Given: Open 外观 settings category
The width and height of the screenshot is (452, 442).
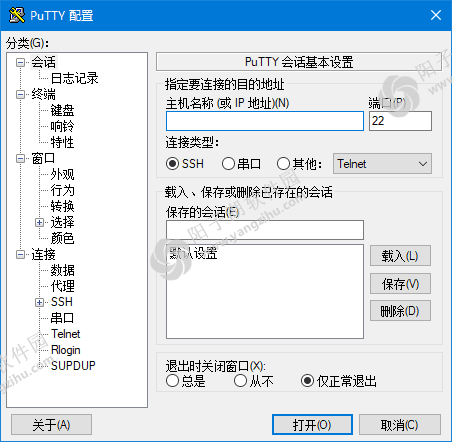Looking at the screenshot, I should click(62, 174).
